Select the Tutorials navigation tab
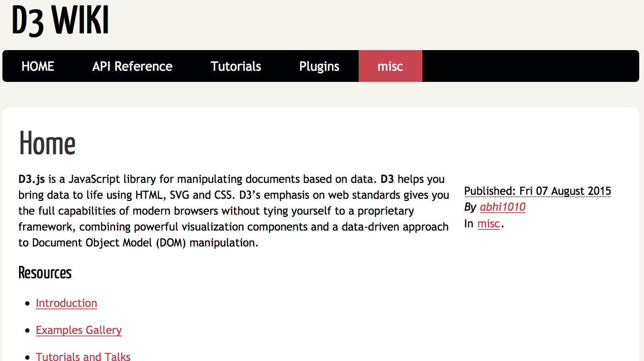644x361 pixels. point(236,66)
